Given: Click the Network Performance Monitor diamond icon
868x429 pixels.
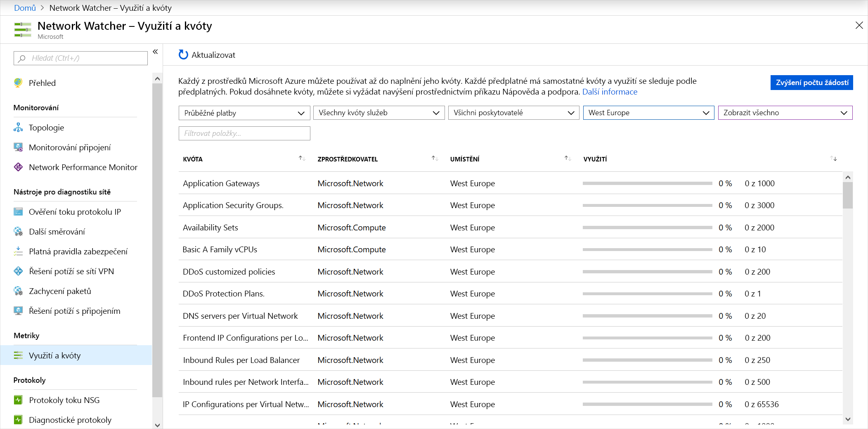Looking at the screenshot, I should click(18, 167).
